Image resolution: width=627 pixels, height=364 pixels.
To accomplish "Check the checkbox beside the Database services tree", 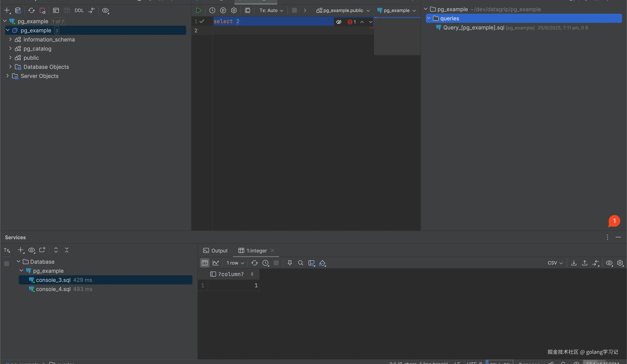I will click(x=7, y=263).
